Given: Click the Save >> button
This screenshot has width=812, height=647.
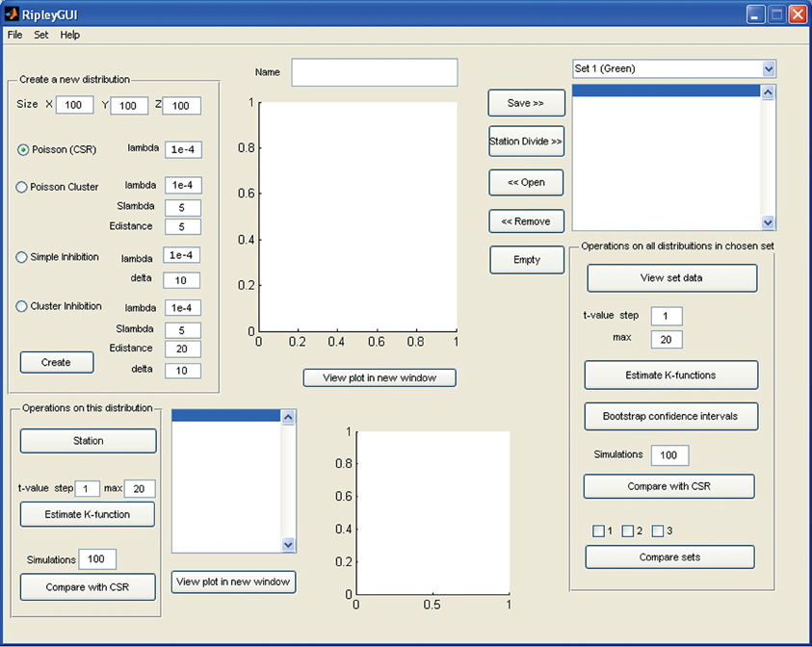Looking at the screenshot, I should tap(526, 103).
